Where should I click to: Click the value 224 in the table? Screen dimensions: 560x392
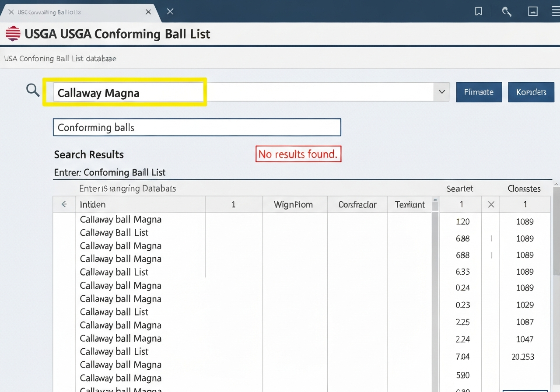click(462, 339)
